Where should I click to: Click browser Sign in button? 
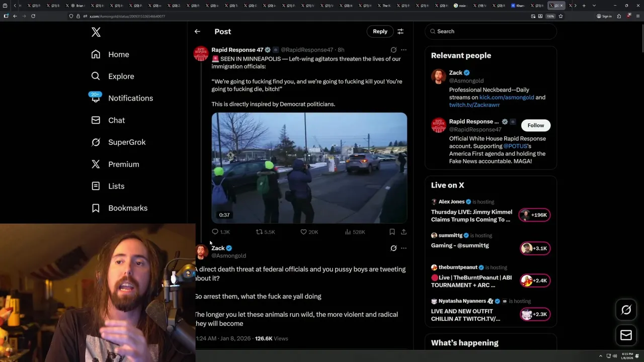(x=604, y=16)
